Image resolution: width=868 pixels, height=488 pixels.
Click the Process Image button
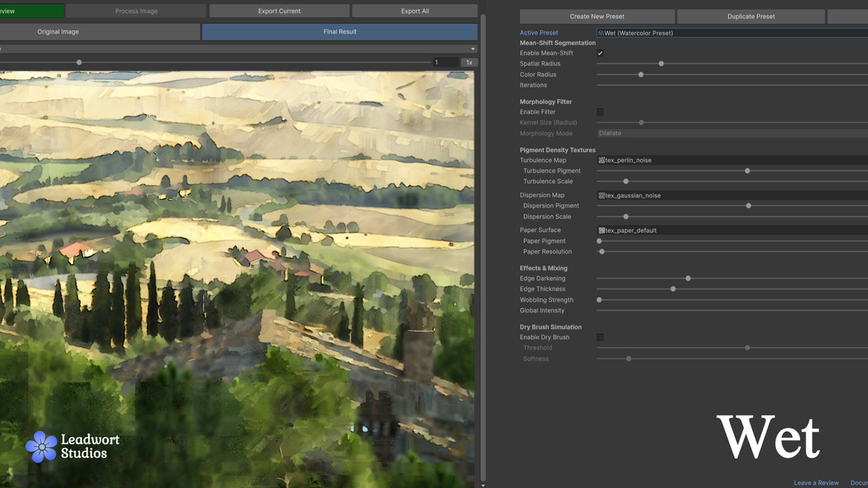136,11
